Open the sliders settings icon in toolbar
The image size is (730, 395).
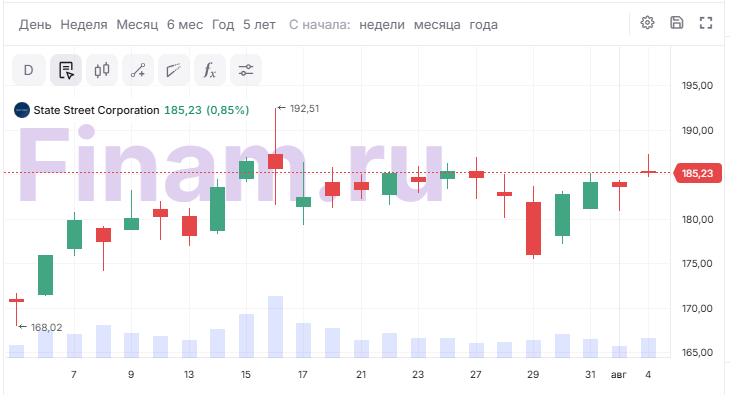point(246,70)
